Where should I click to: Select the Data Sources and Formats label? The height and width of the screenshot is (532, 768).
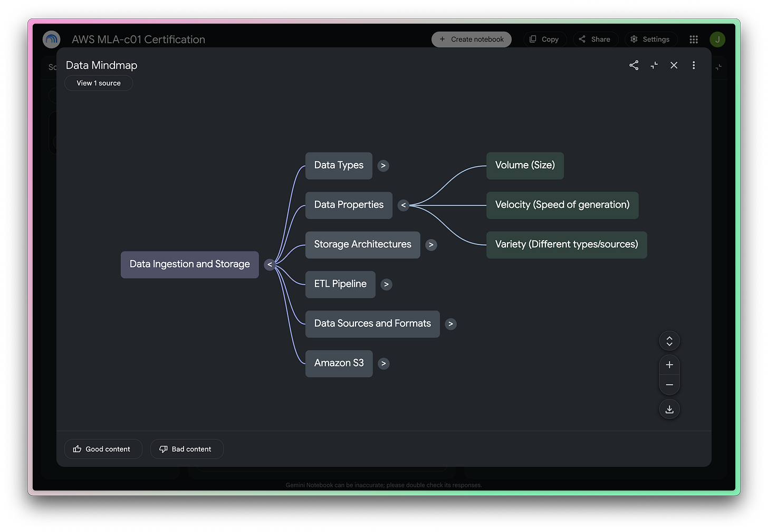pyautogui.click(x=372, y=324)
